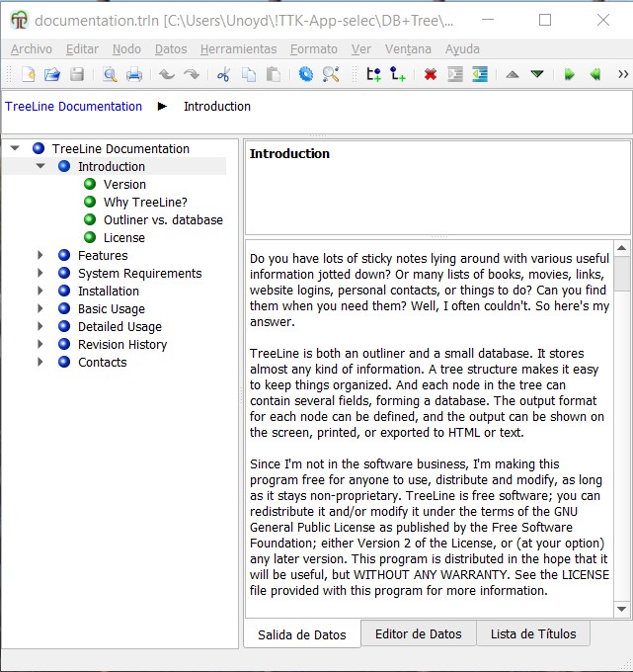
Task: Open the Herramientas menu
Action: coord(238,48)
